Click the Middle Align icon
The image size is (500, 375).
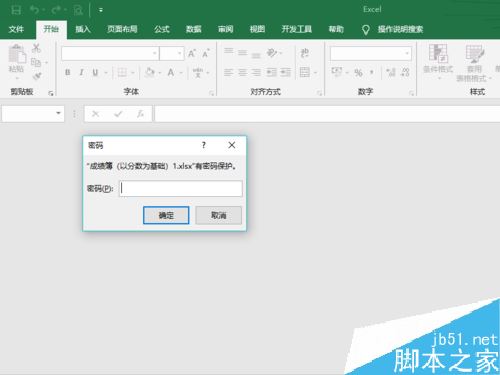tap(243, 53)
